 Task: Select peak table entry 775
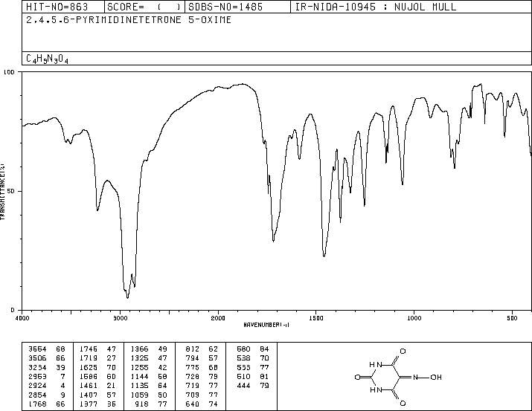pos(202,367)
